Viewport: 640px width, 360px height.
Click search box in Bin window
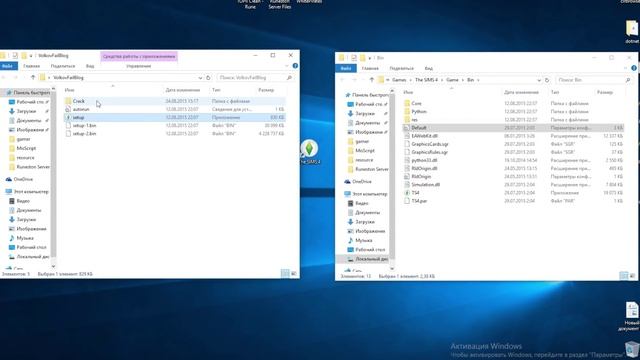(x=590, y=80)
